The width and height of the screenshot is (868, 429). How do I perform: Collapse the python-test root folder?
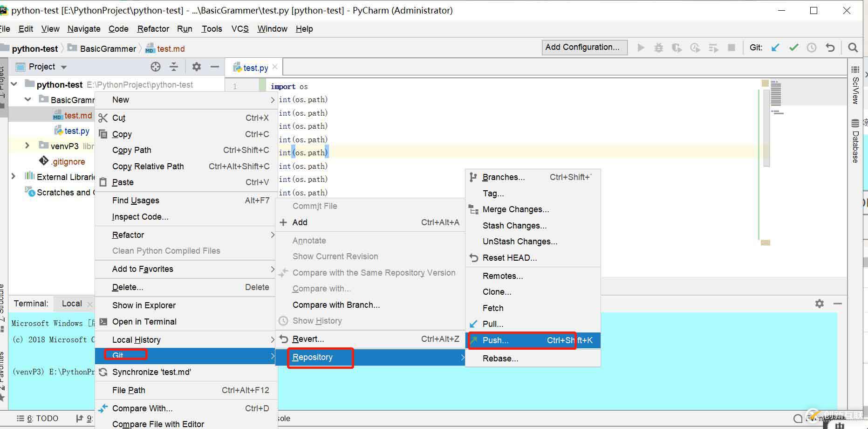(14, 84)
